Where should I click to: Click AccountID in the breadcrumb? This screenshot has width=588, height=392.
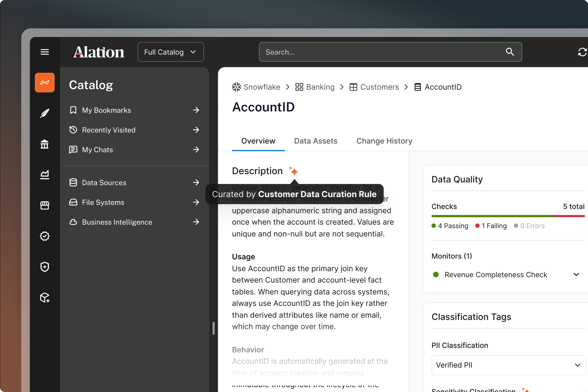(x=443, y=87)
